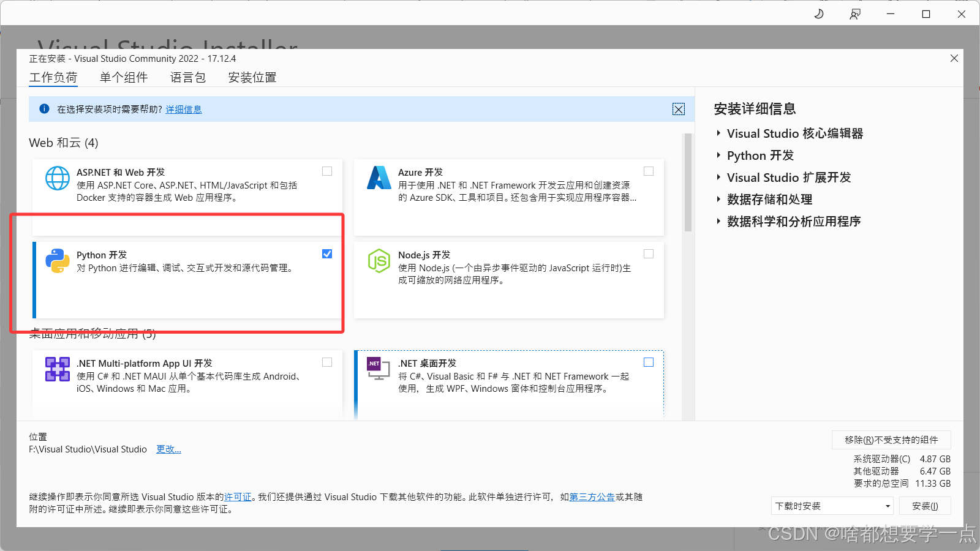Expand 数据存储和处理 install details
Image resolution: width=980 pixels, height=551 pixels.
(719, 199)
